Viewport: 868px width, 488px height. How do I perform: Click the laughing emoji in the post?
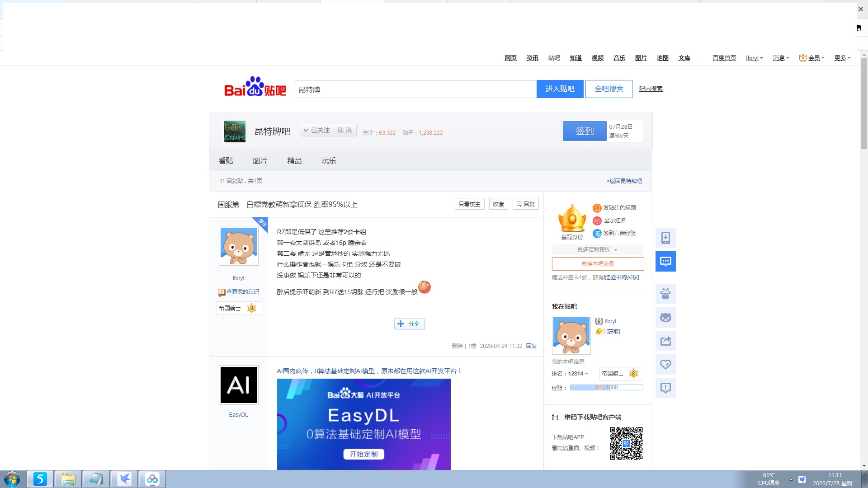coord(425,287)
